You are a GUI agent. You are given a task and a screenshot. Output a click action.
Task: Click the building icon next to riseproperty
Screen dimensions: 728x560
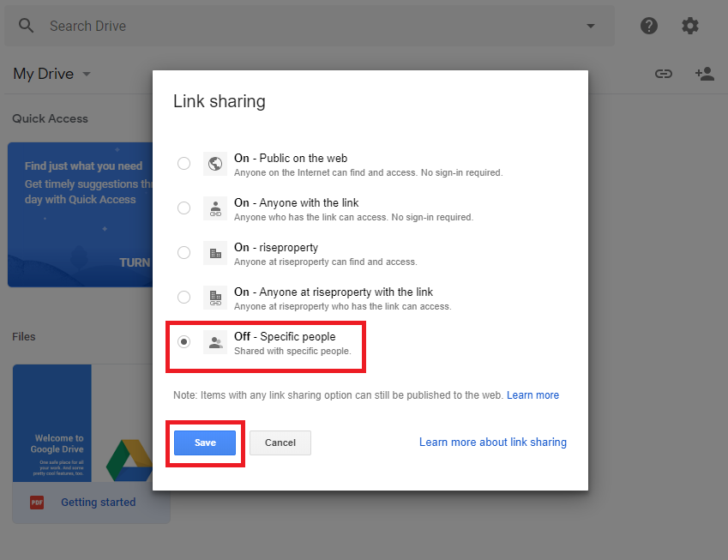215,253
